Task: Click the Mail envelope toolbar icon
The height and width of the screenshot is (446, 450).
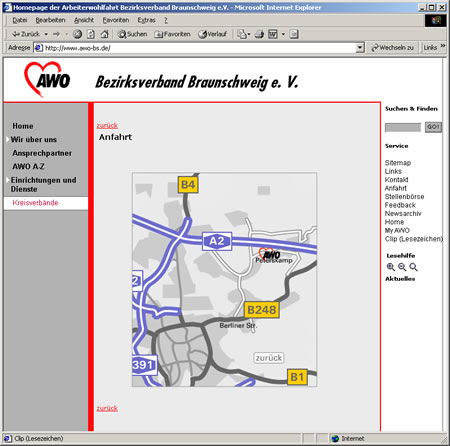Action: point(243,34)
